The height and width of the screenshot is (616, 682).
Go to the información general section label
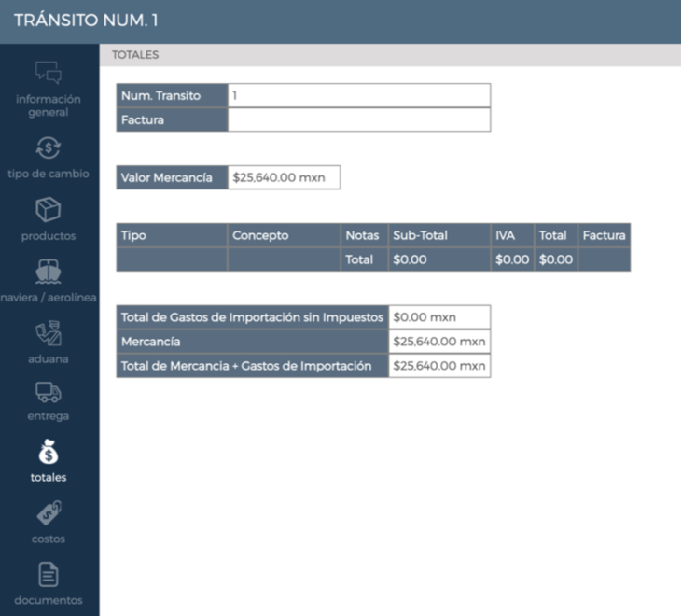pos(48,105)
